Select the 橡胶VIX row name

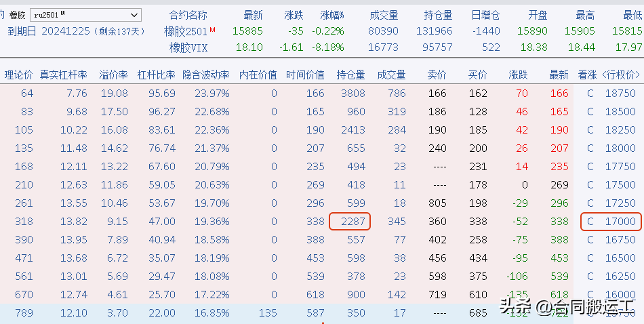pyautogui.click(x=188, y=47)
